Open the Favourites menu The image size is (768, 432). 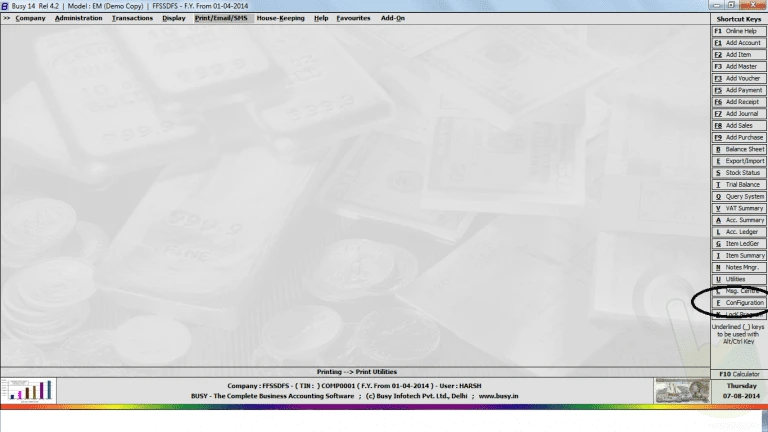pyautogui.click(x=353, y=18)
